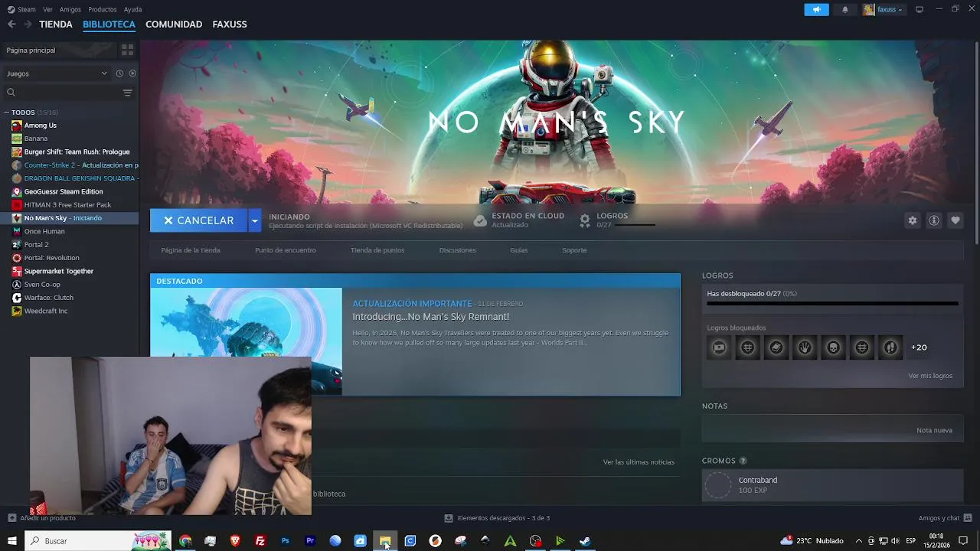Open last locked achievement icon
The width and height of the screenshot is (980, 551).
click(890, 347)
